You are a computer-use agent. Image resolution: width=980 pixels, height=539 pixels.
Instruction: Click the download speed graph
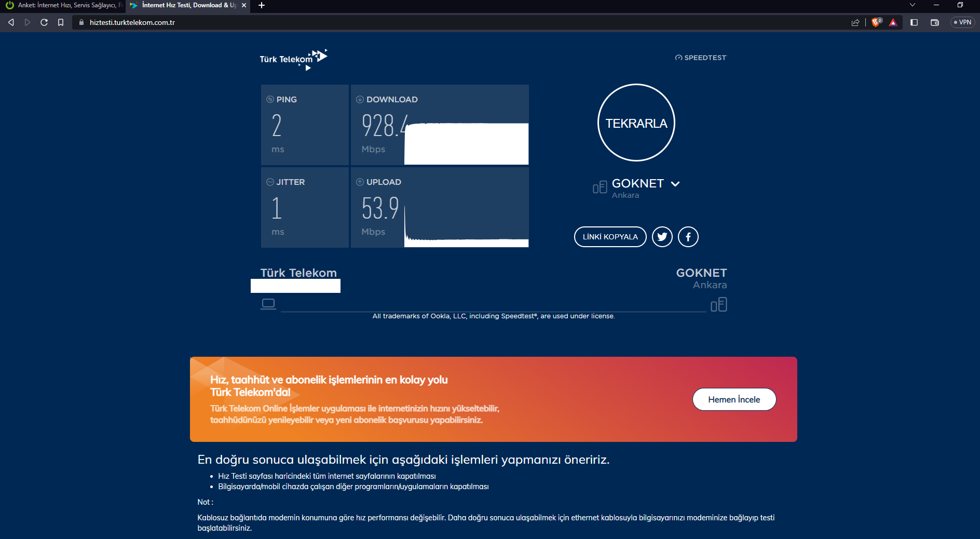pos(467,143)
